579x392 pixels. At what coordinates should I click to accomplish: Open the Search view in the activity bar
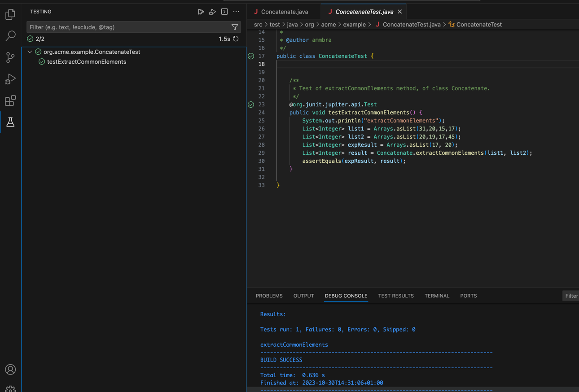tap(10, 35)
